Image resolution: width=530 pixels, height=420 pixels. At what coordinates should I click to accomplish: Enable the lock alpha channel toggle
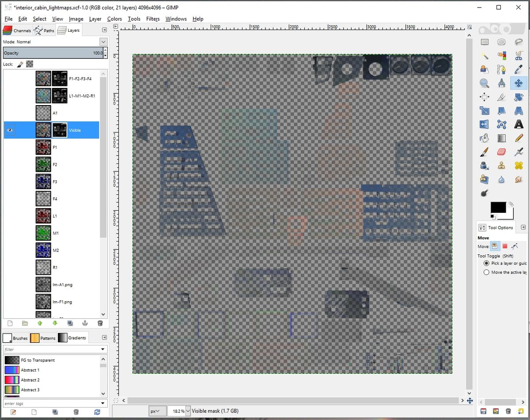coord(29,64)
